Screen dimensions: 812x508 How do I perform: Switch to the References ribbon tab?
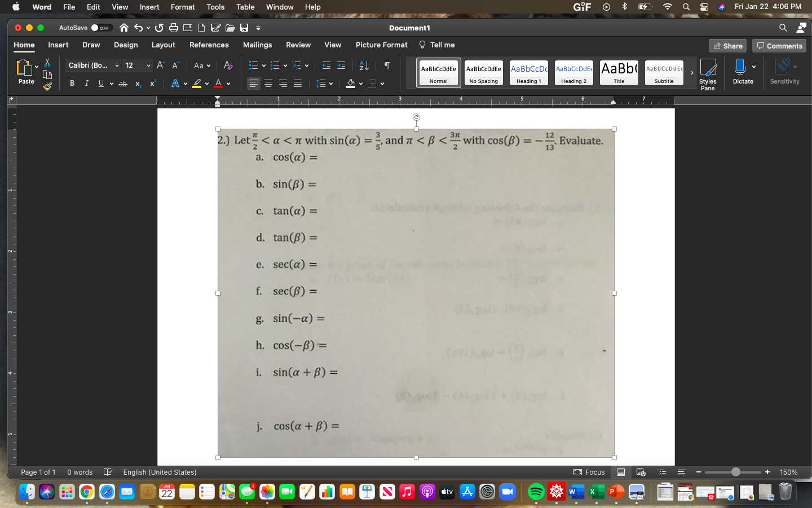pyautogui.click(x=209, y=45)
